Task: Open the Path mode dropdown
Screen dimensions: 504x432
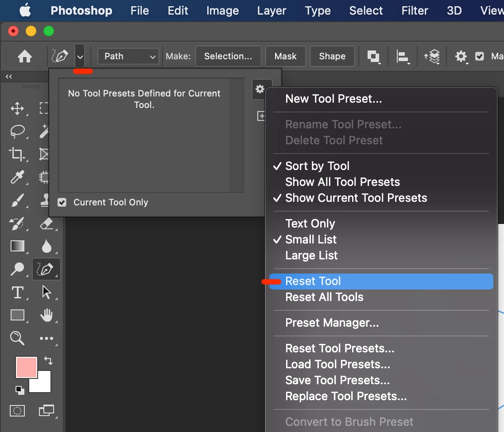Action: (x=128, y=57)
